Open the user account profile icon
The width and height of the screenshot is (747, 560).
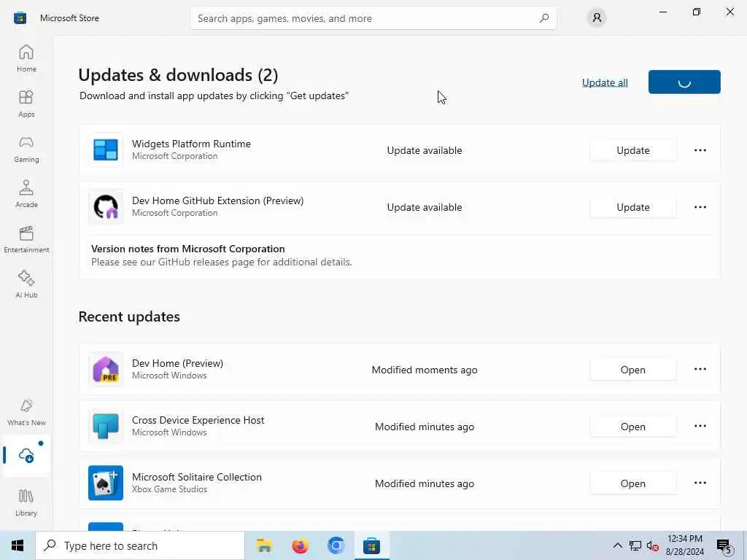click(x=597, y=18)
